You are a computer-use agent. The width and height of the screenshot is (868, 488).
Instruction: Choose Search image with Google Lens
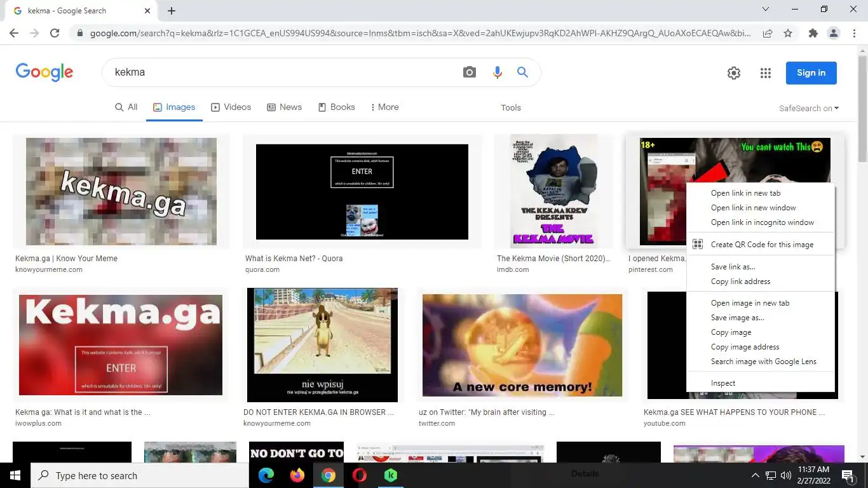(x=761, y=362)
